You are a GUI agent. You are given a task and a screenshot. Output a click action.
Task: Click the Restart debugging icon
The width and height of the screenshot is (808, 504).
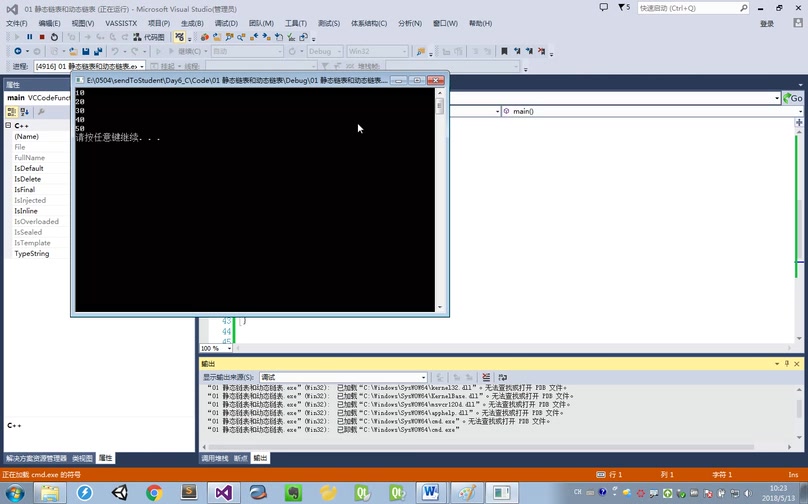tap(54, 37)
